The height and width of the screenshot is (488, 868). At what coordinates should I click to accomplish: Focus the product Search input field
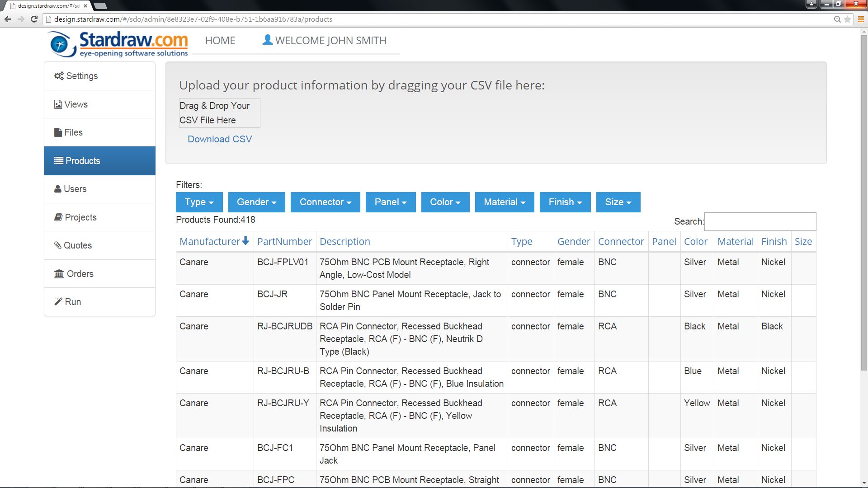760,221
